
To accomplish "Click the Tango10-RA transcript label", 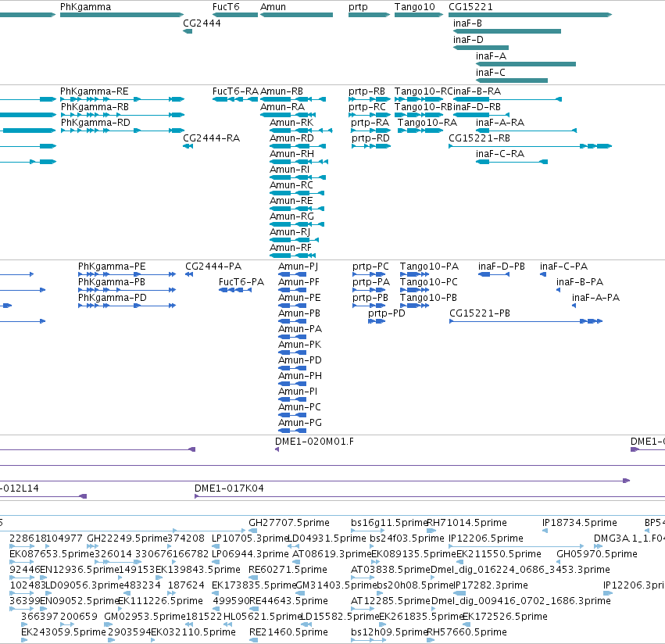I will click(427, 123).
